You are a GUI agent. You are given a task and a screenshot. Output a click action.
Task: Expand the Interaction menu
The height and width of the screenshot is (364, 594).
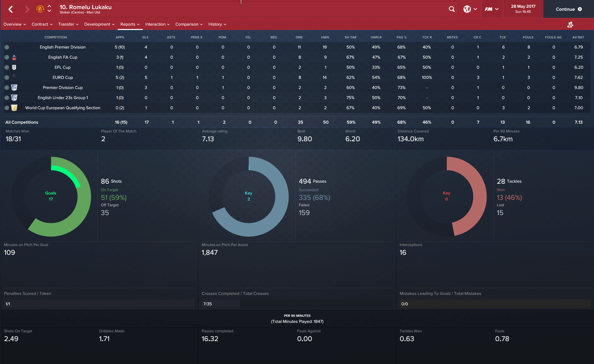pos(157,24)
